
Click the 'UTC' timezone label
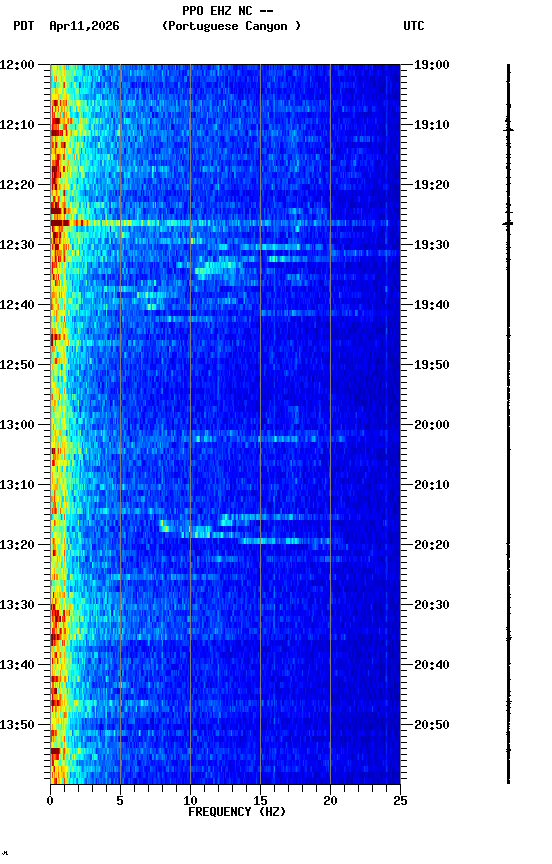414,26
